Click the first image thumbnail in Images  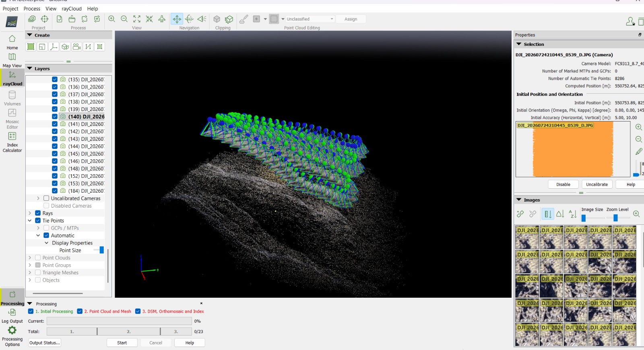527,237
